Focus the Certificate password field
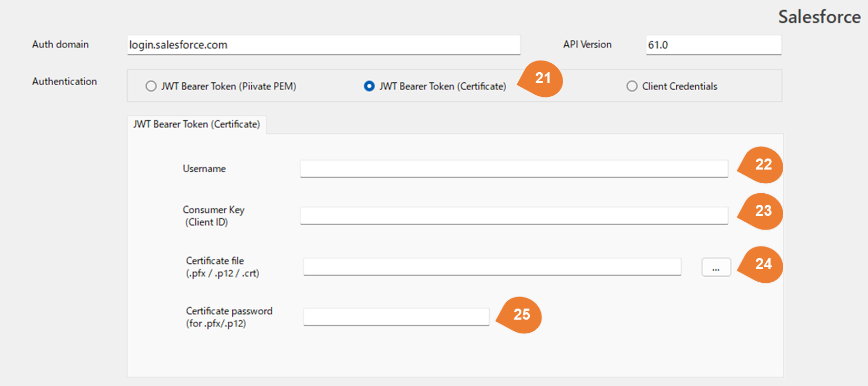The height and width of the screenshot is (386, 868). coord(396,317)
